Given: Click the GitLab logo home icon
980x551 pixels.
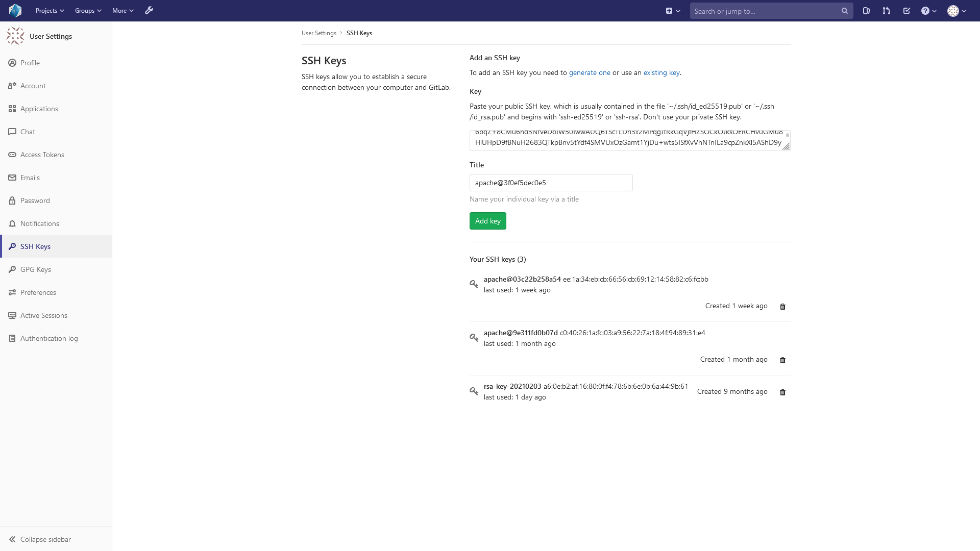Looking at the screenshot, I should [15, 11].
